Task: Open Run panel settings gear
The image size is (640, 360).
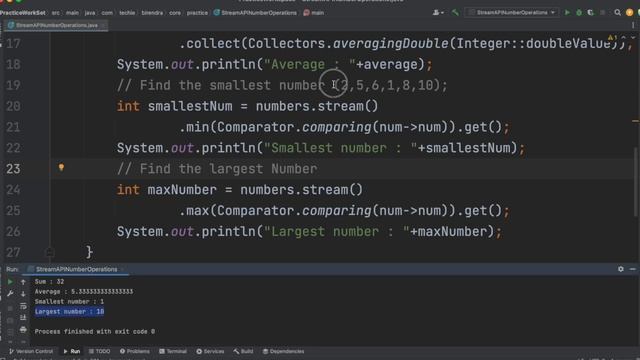Action: 621,269
